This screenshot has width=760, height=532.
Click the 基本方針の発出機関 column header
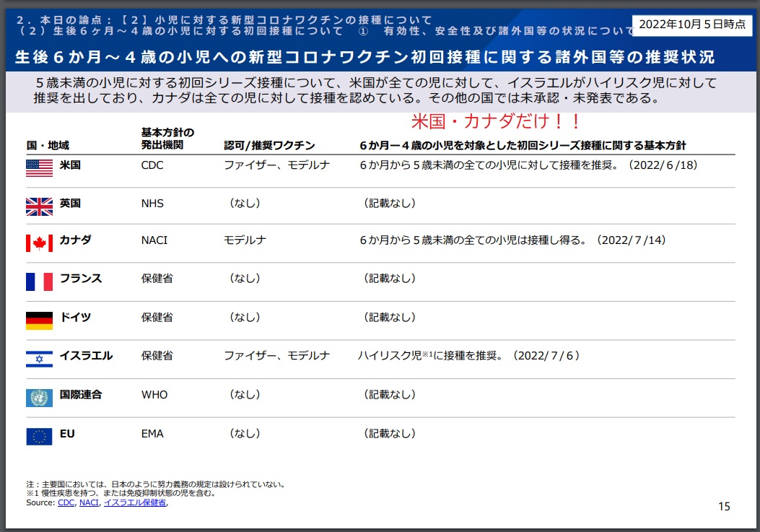(x=167, y=139)
